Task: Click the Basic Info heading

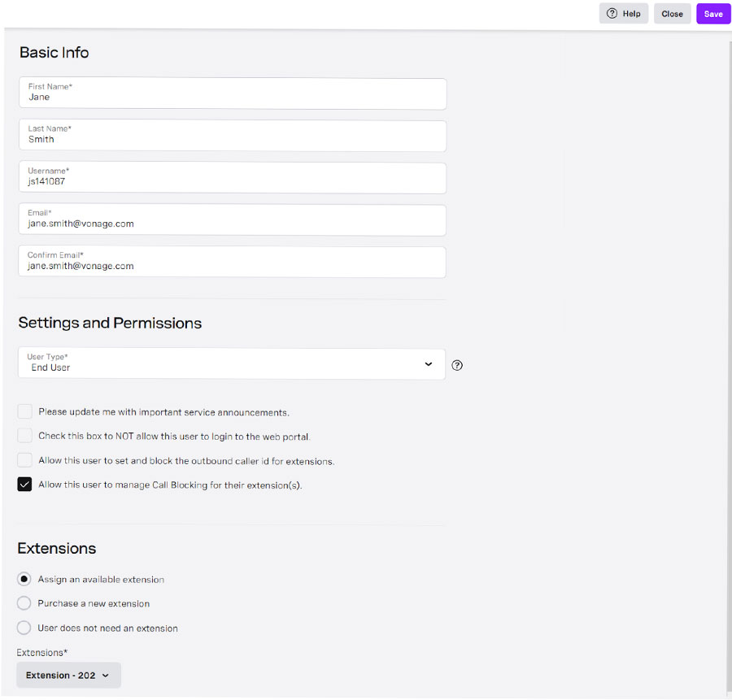Action: (54, 52)
